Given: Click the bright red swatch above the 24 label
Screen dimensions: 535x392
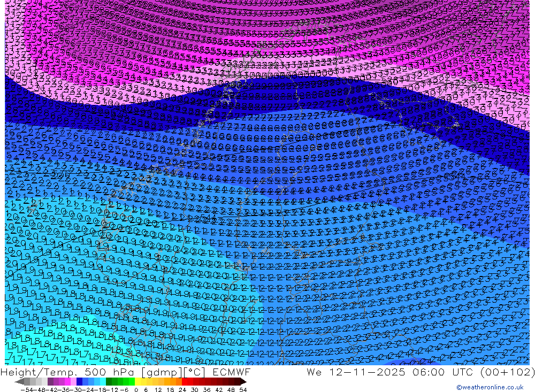Looking at the screenshot, I should click(x=185, y=382).
